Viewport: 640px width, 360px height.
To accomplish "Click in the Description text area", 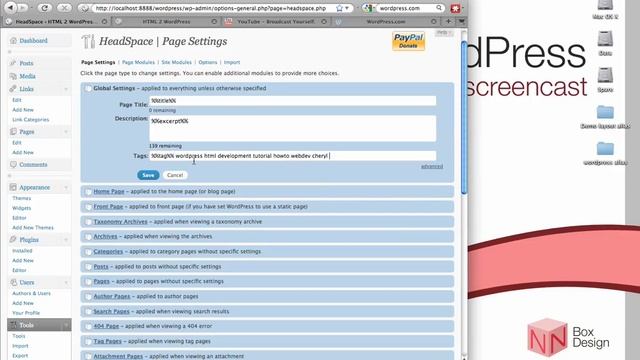I will (x=292, y=129).
